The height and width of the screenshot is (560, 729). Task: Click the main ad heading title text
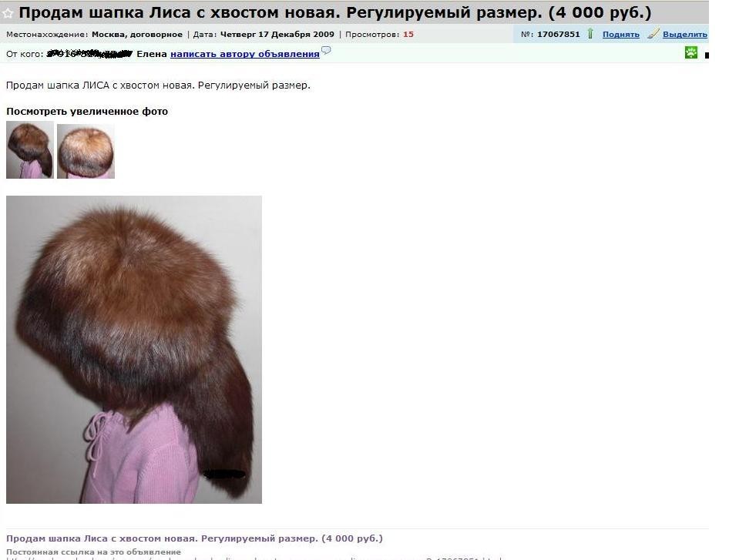tap(334, 12)
